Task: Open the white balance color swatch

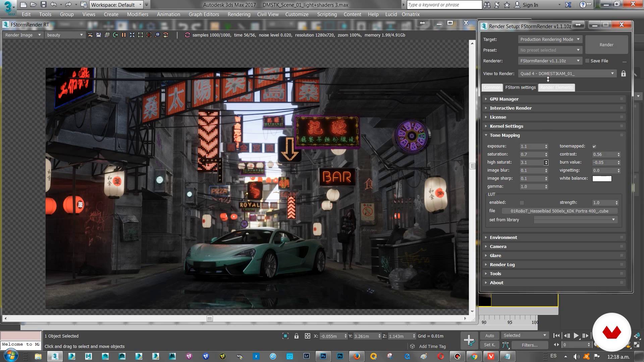Action: [602, 179]
